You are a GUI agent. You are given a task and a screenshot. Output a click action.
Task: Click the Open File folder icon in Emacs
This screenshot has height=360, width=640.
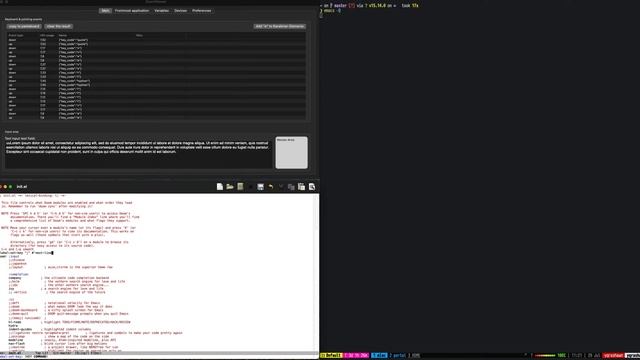pos(230,187)
